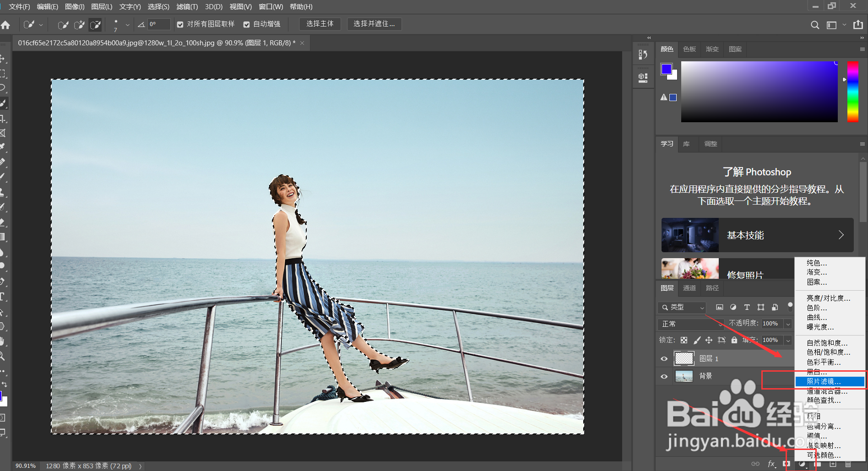Click the link layers icon
The height and width of the screenshot is (471, 868).
tap(755, 464)
